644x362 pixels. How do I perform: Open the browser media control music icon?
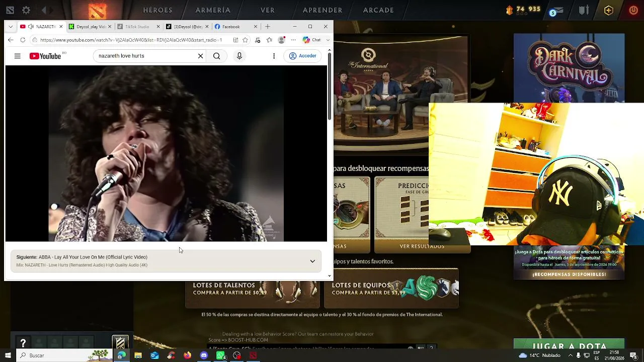(258, 40)
